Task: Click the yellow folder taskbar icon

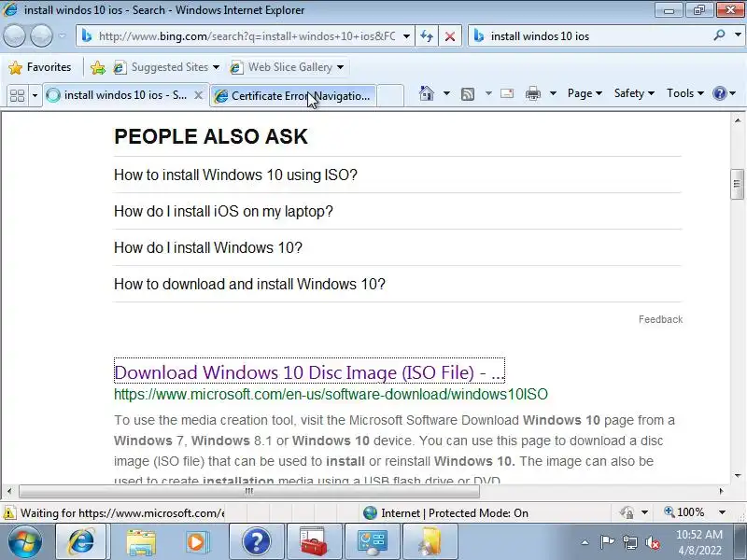Action: [430, 542]
